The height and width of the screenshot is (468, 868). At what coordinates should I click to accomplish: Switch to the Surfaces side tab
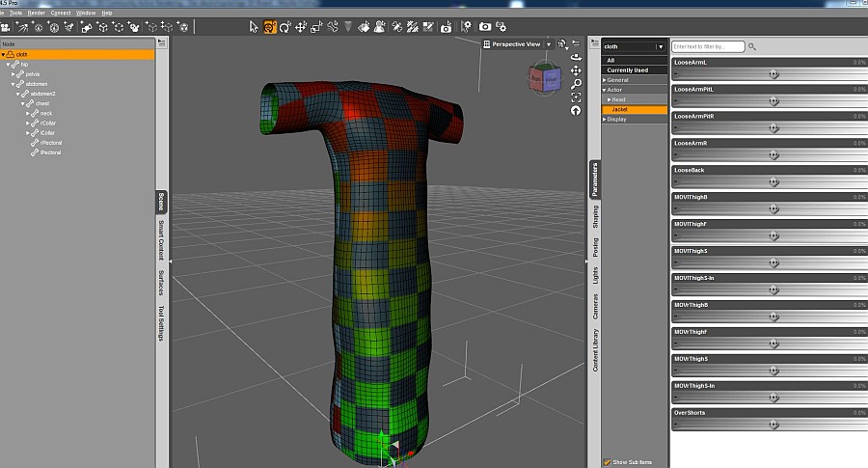[161, 283]
